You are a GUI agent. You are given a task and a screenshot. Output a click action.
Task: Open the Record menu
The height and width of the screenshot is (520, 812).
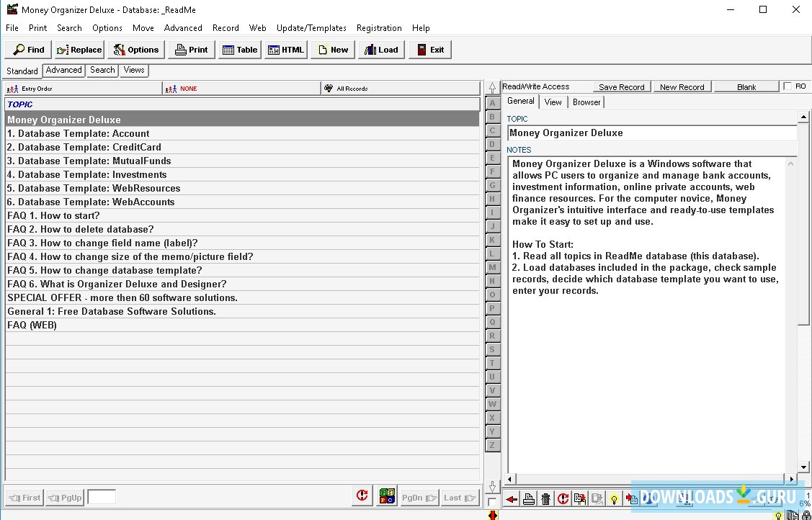pos(226,27)
